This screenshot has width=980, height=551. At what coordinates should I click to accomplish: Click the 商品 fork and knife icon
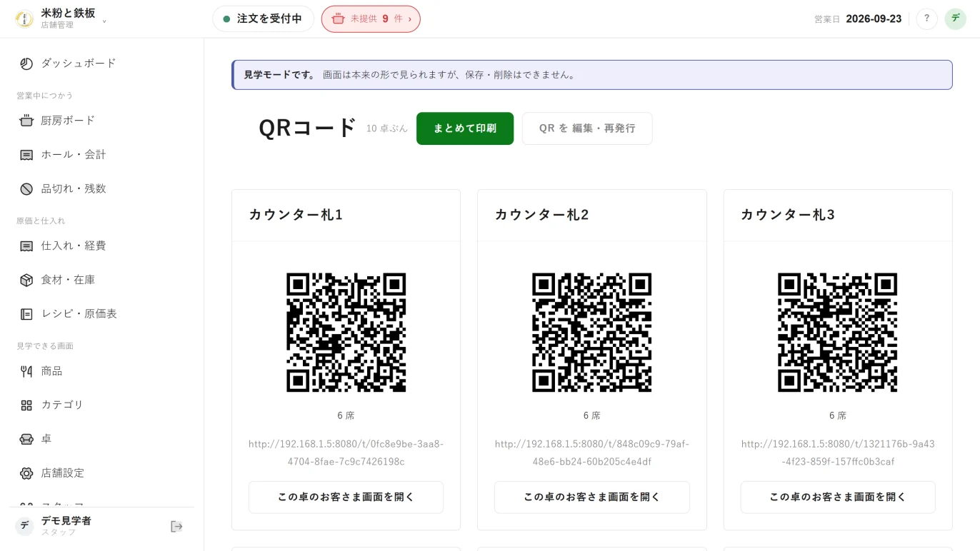point(26,371)
